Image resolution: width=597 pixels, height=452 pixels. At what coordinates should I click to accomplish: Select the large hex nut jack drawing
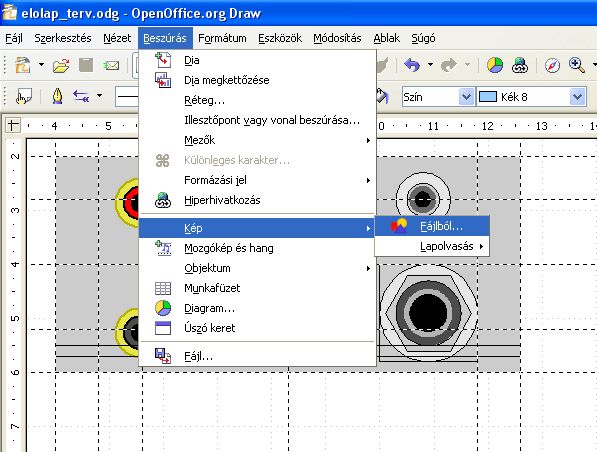pos(429,312)
